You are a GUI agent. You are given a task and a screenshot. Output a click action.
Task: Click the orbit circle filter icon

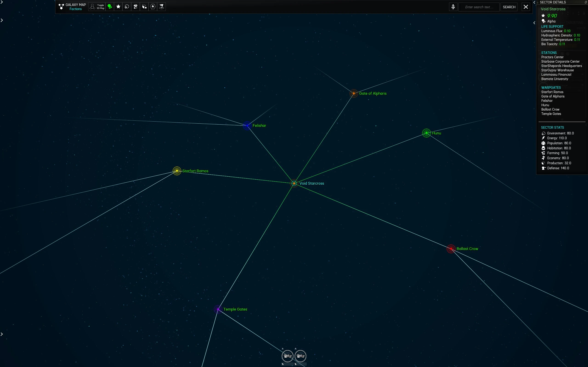tap(127, 7)
